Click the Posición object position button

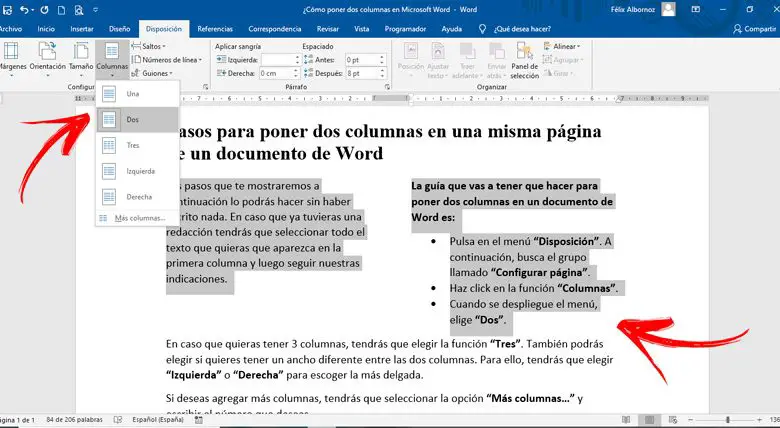pyautogui.click(x=411, y=60)
